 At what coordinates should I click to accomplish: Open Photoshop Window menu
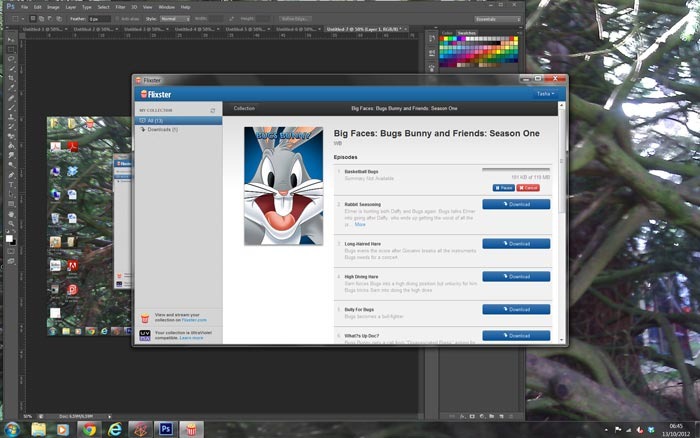[167, 7]
